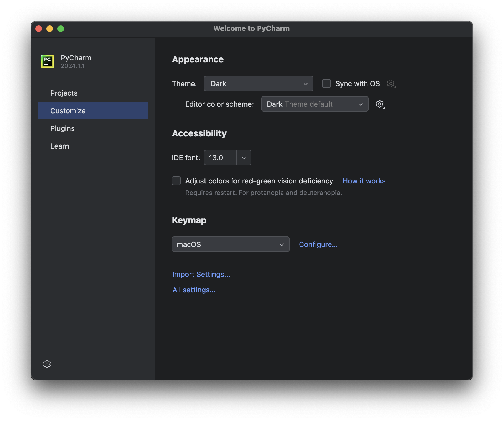Open the Keymap dropdown showing macOS
Viewport: 504px width, 421px height.
230,244
